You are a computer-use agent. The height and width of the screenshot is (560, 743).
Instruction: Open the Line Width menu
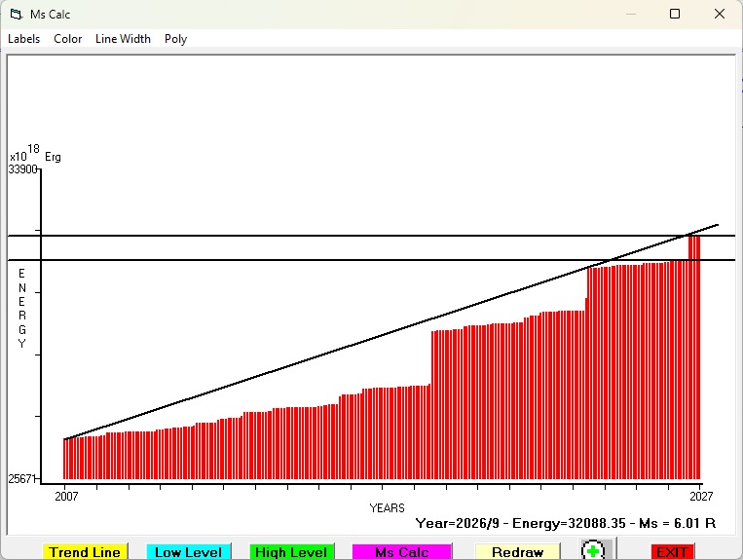tap(123, 39)
